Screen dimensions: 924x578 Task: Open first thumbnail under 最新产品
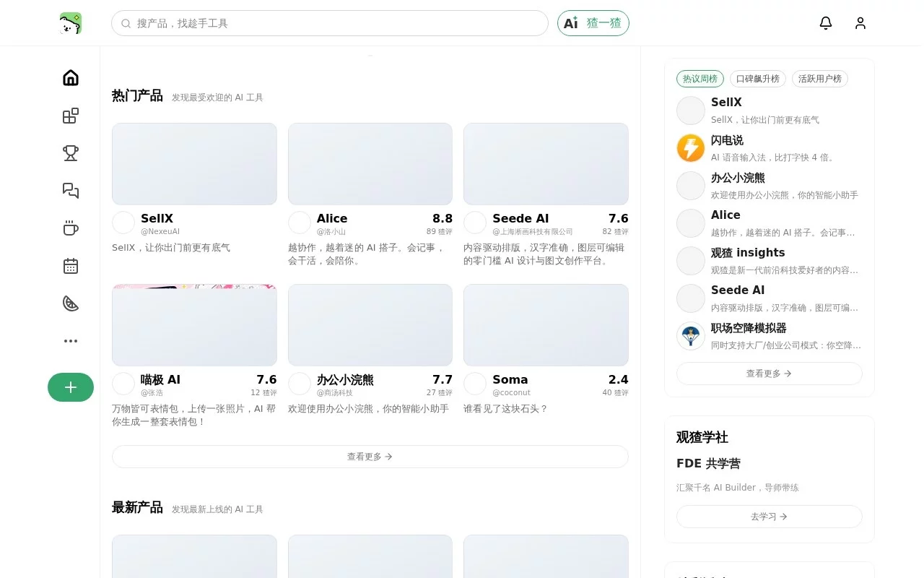[x=194, y=556]
